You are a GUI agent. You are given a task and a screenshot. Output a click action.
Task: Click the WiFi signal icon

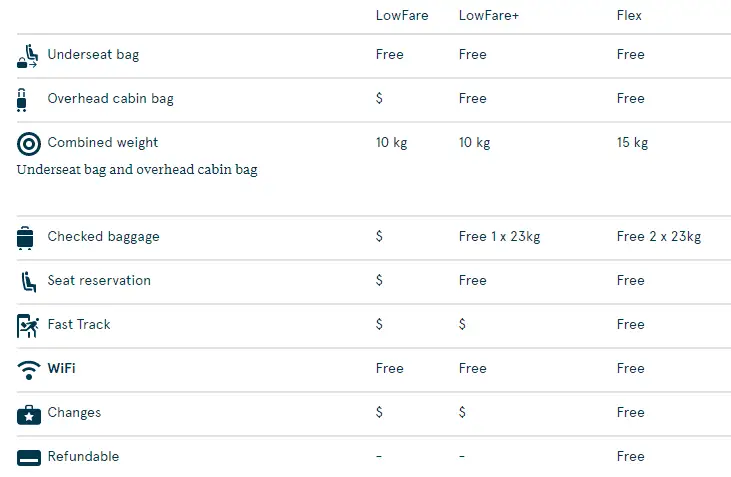point(28,369)
